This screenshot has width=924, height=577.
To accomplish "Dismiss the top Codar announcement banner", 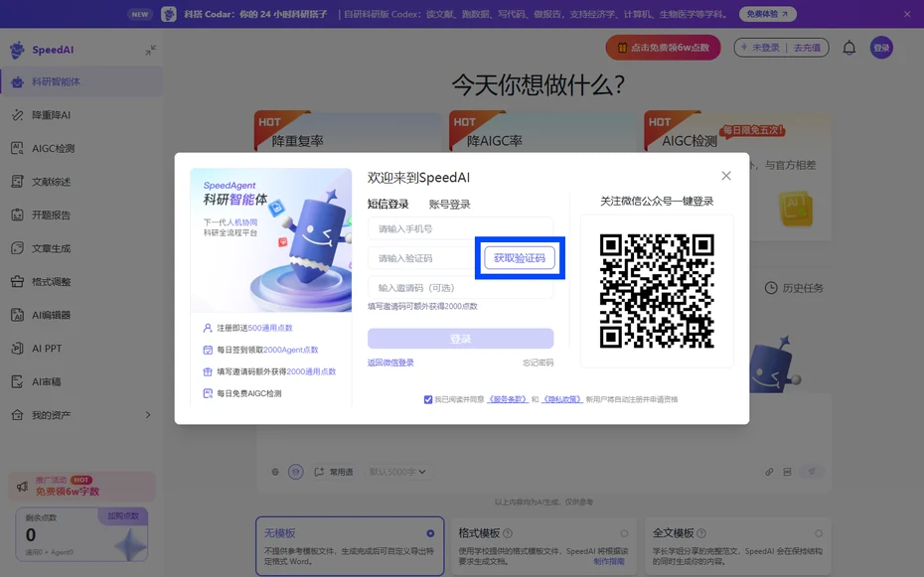I will click(907, 14).
